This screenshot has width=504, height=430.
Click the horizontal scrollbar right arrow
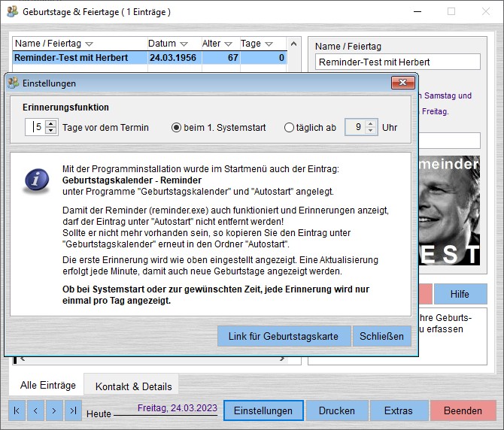[282, 359]
